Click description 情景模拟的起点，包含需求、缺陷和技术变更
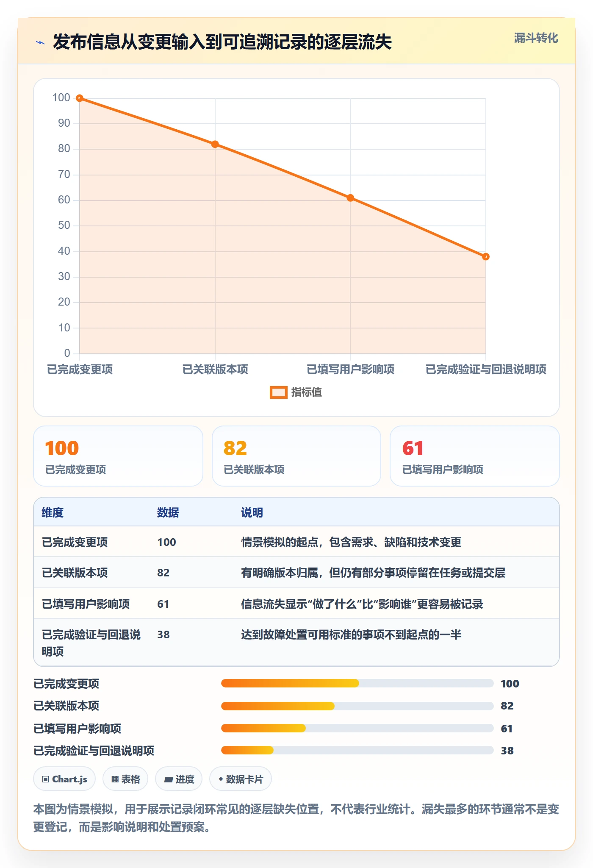 click(x=351, y=542)
